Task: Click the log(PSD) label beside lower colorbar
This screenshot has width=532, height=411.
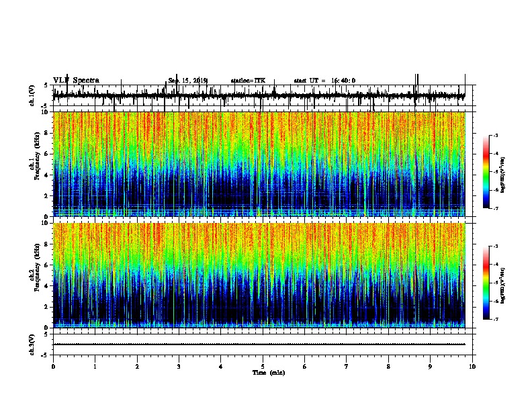Action: point(502,285)
